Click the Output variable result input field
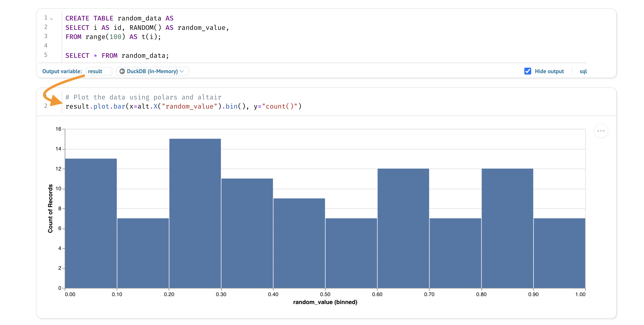This screenshot has height=325, width=644. point(99,71)
